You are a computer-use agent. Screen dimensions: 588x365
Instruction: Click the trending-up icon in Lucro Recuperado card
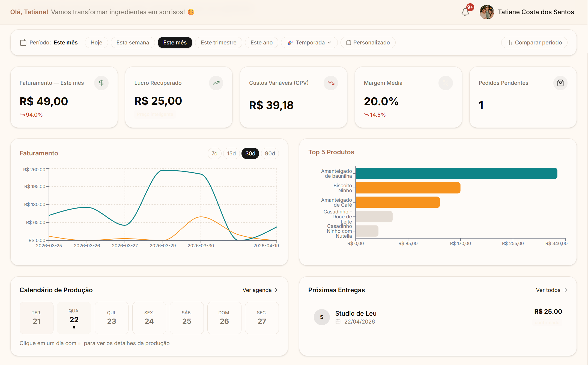click(216, 83)
